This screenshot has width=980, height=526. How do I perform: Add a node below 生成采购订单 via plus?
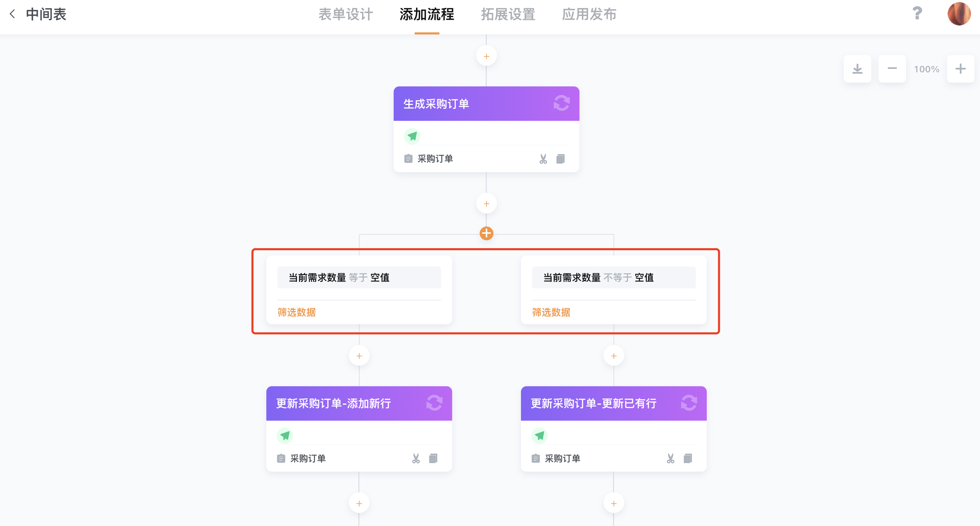pos(486,204)
